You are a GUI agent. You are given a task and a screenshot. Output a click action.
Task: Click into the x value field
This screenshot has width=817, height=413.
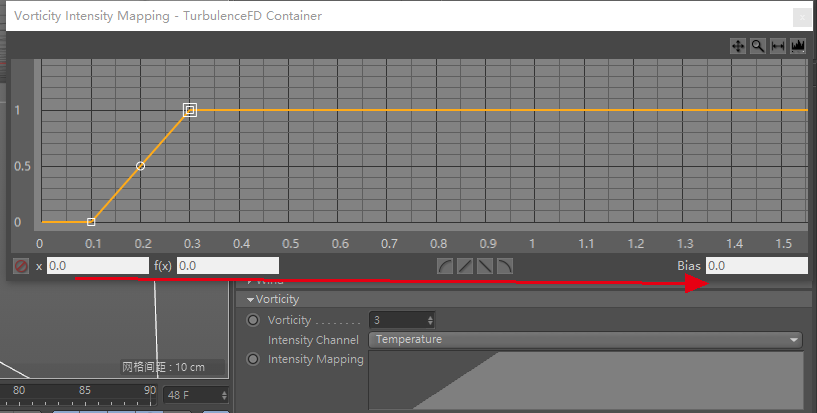[98, 266]
